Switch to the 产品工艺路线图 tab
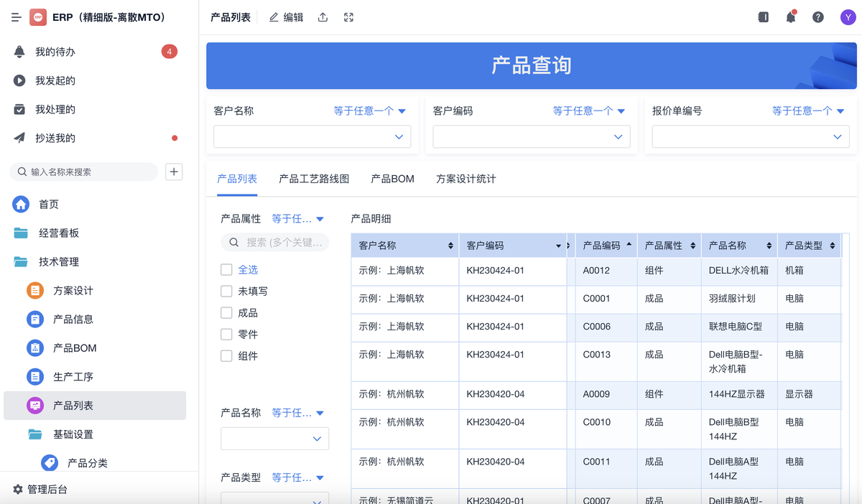 314,179
